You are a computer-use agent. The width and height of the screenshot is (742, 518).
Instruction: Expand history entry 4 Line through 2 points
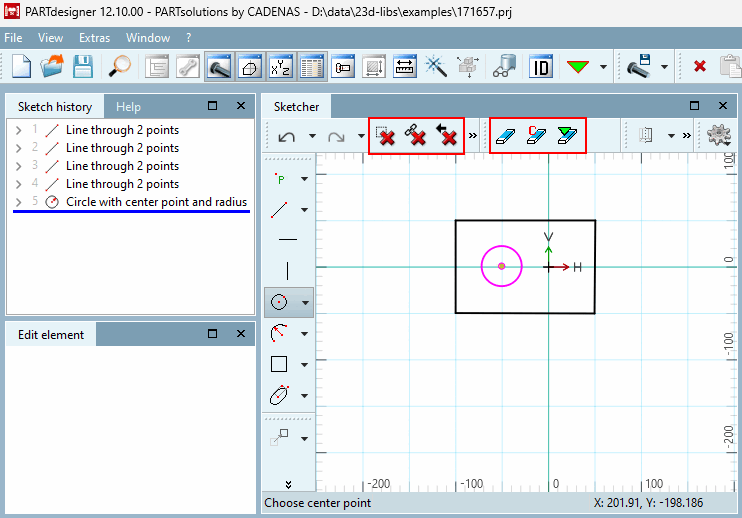[x=18, y=184]
